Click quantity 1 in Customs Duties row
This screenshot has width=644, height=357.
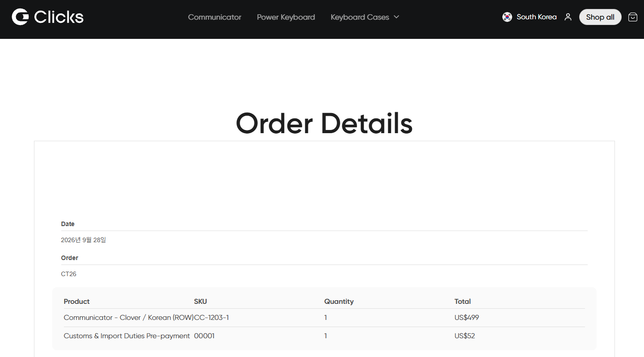[326, 336]
